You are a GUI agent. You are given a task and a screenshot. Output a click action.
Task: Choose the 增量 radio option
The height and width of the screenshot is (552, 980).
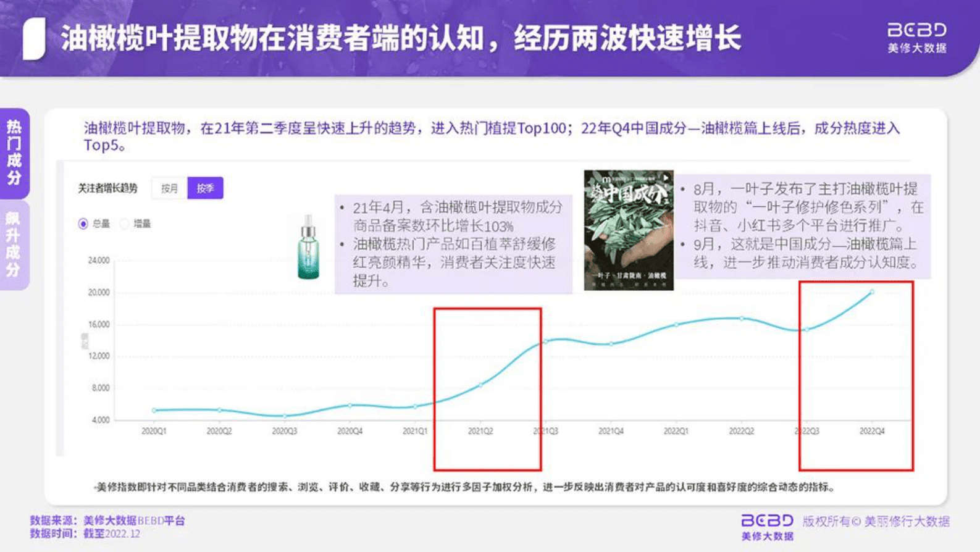136,224
